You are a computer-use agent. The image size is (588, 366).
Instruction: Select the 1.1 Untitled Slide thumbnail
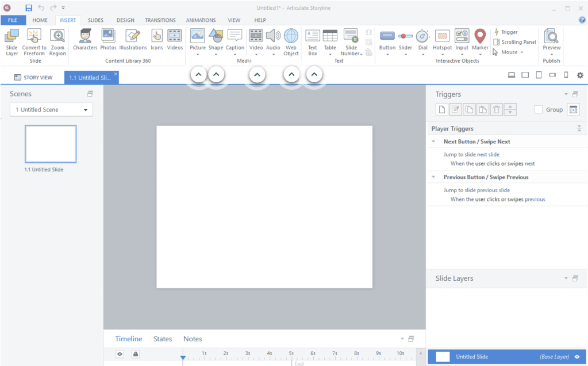coord(51,144)
